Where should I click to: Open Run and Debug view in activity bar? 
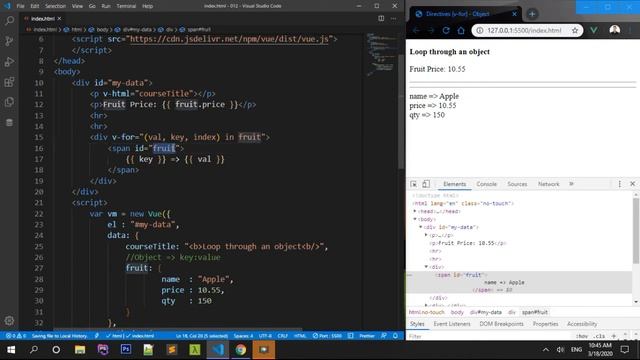pyautogui.click(x=9, y=62)
